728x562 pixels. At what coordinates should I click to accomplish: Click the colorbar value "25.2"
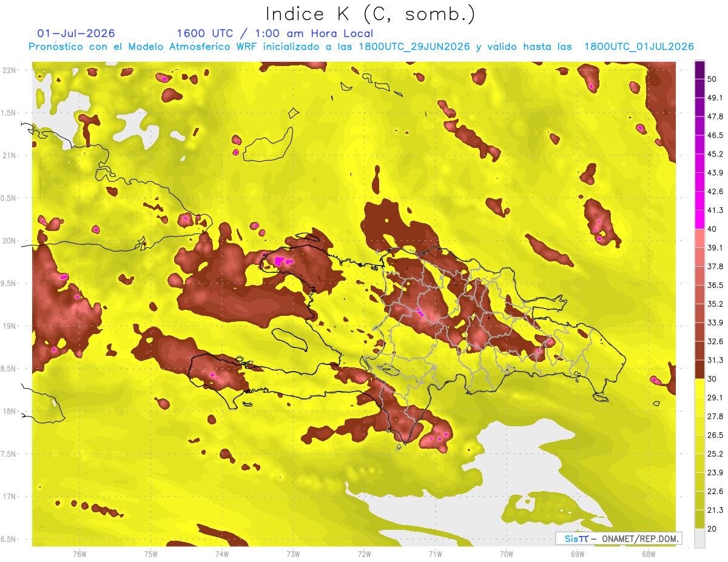[x=715, y=454]
